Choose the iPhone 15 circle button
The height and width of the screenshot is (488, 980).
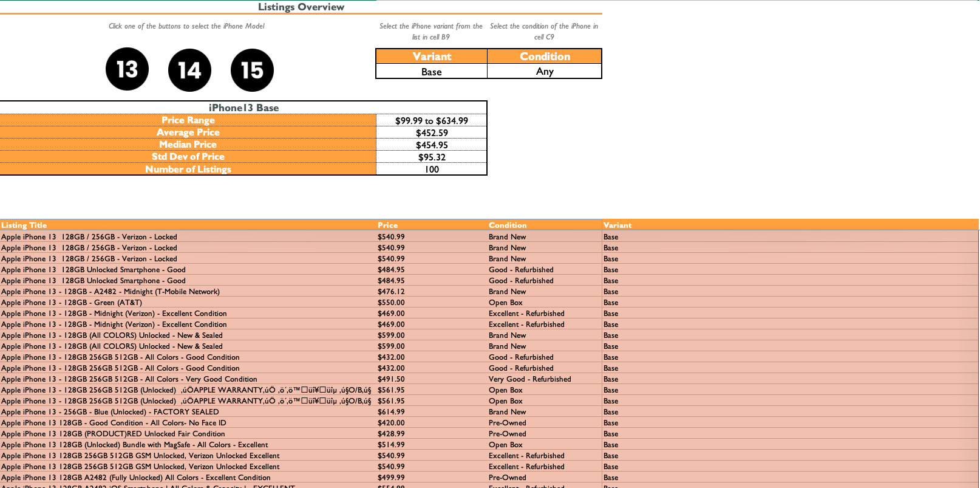tap(252, 70)
